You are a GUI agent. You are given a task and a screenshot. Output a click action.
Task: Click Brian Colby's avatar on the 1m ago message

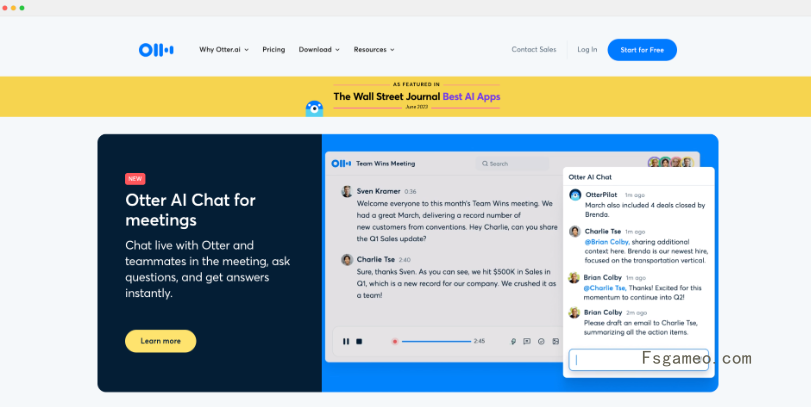pyautogui.click(x=574, y=278)
